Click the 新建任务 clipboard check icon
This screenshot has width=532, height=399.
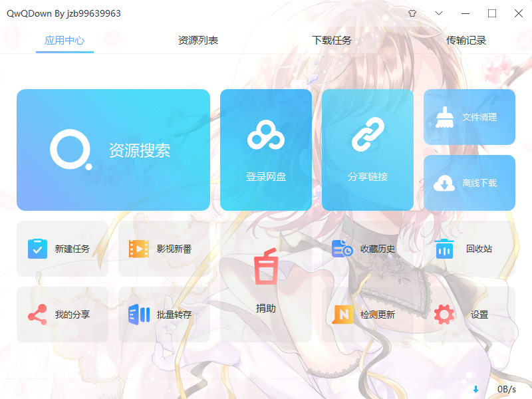tap(37, 249)
